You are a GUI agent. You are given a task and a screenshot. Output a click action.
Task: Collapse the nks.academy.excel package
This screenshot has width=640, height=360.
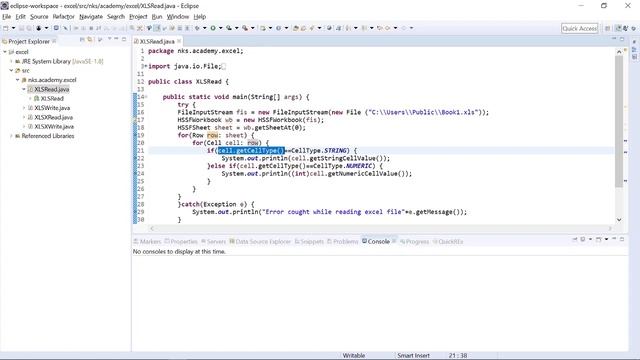pos(17,80)
